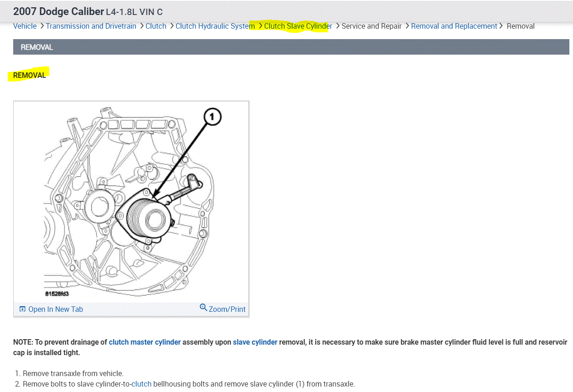Image resolution: width=573 pixels, height=392 pixels.
Task: Click the final Removal breadcrumb text
Action: click(x=521, y=26)
